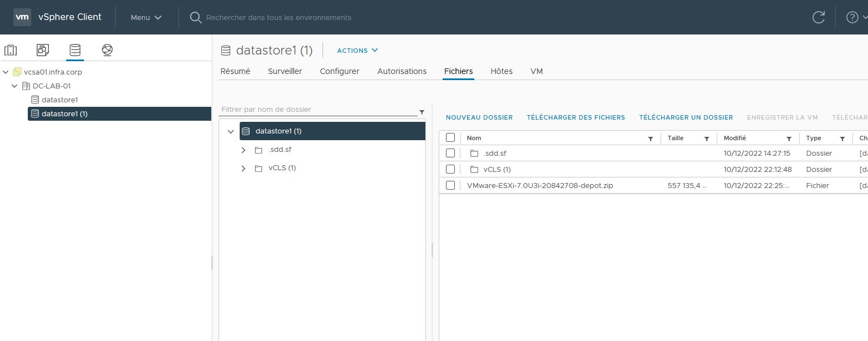
Task: Switch to the VMs and Templates view
Action: [x=43, y=50]
